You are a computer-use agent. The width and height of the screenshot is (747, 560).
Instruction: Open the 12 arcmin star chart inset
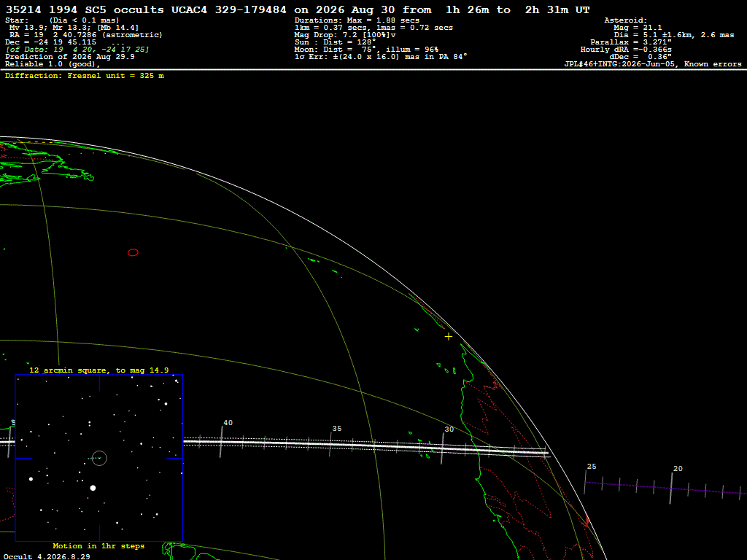[99, 458]
